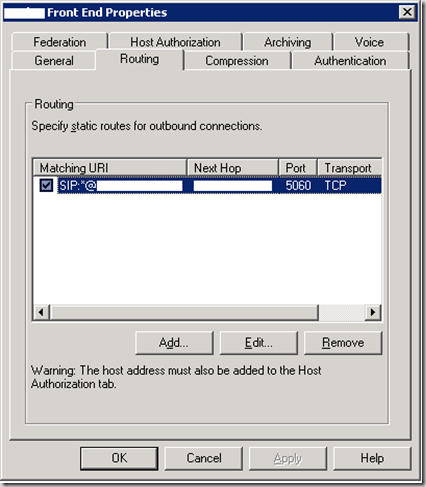The width and height of the screenshot is (426, 487).
Task: Cancel the properties dialog
Action: point(204,458)
